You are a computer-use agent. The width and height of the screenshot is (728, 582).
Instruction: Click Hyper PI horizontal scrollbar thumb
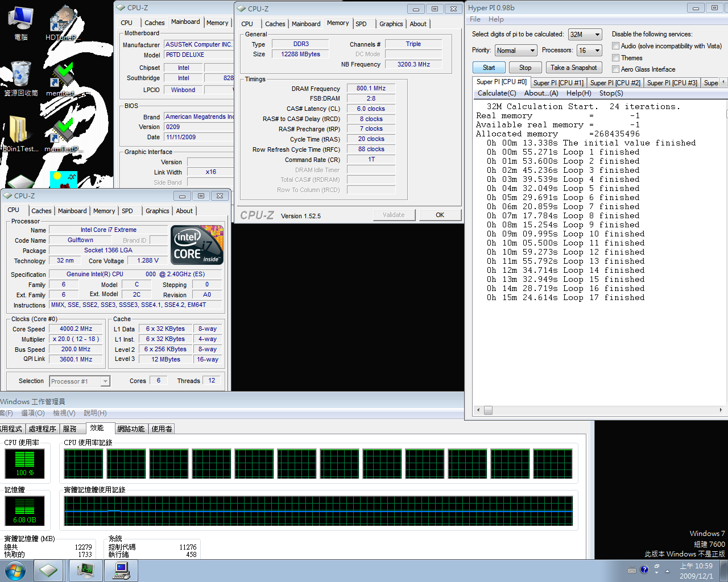(488, 410)
